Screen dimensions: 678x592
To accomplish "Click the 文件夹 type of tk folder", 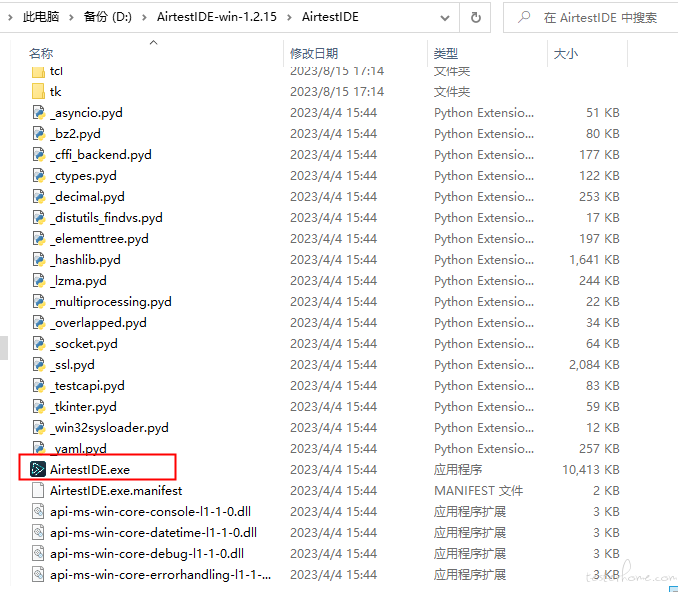I will pyautogui.click(x=452, y=92).
